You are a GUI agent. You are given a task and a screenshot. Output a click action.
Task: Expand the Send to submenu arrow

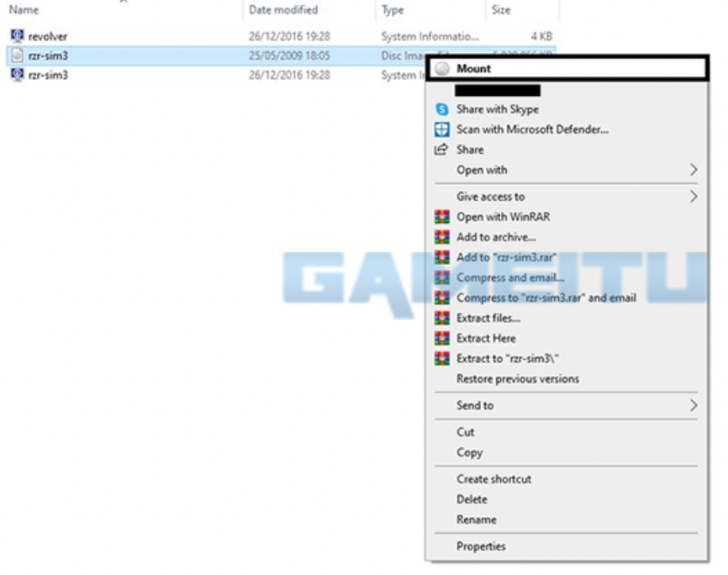point(694,405)
